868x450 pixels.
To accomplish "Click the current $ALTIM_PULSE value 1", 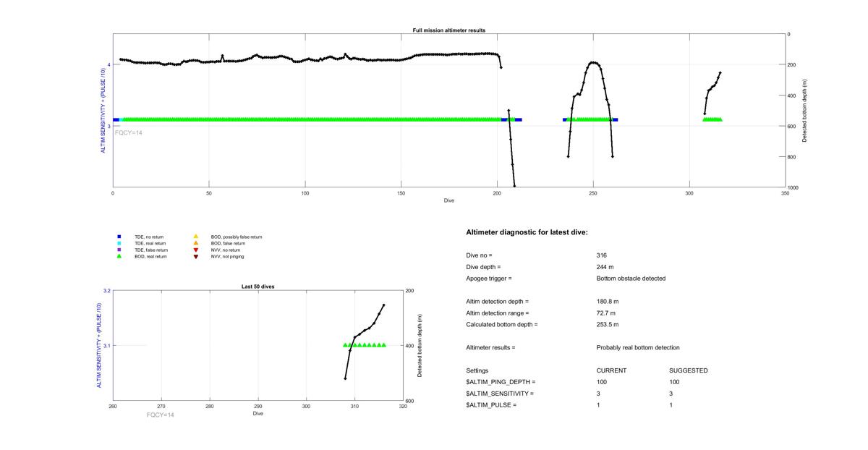I will (599, 405).
